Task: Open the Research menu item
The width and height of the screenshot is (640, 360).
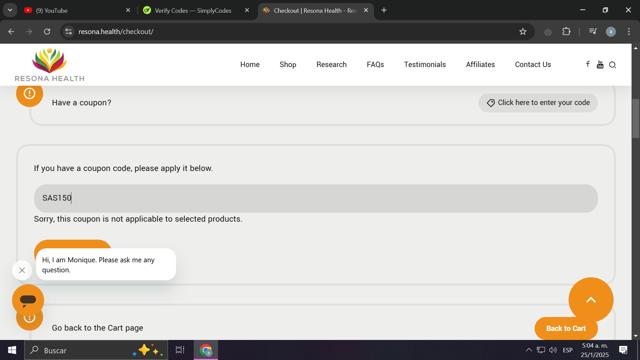Action: (331, 64)
